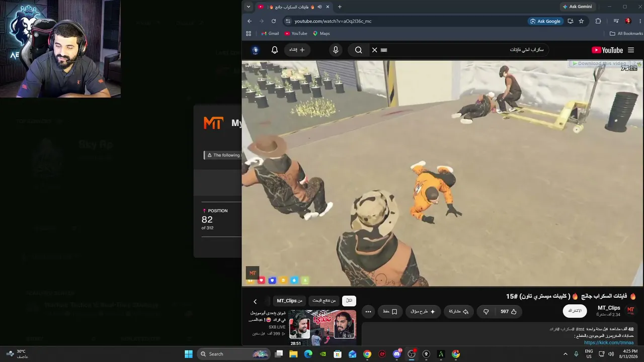Open the Chrome three-dot menu
This screenshot has width=644, height=362.
coord(639,21)
